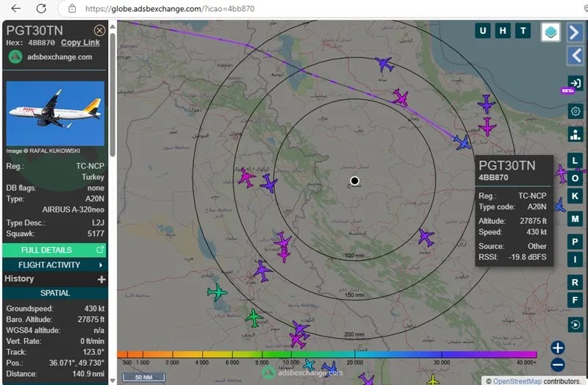Select blue aircraft at top of map
This screenshot has width=588, height=385.
click(x=384, y=64)
